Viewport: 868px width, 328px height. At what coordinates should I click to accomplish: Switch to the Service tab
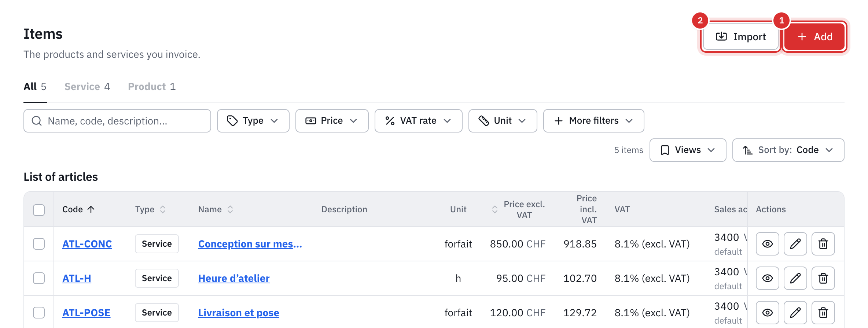(87, 87)
